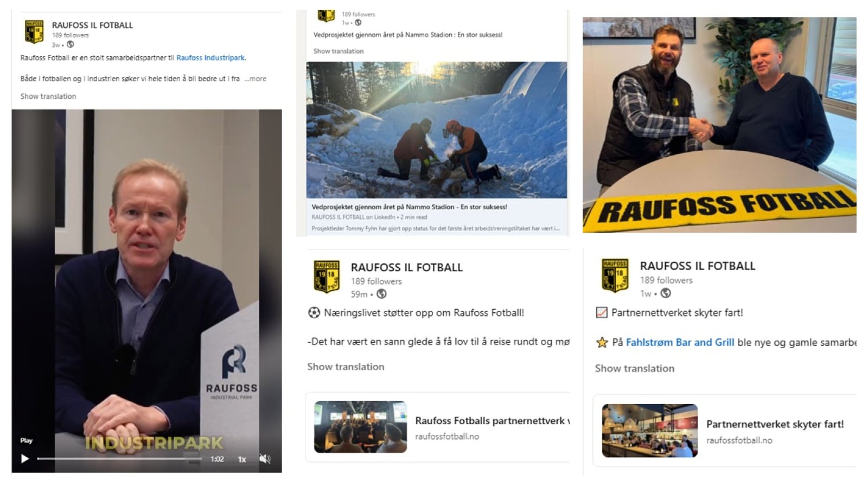The image size is (868, 488).
Task: Play the Industripark video
Action: (x=24, y=459)
